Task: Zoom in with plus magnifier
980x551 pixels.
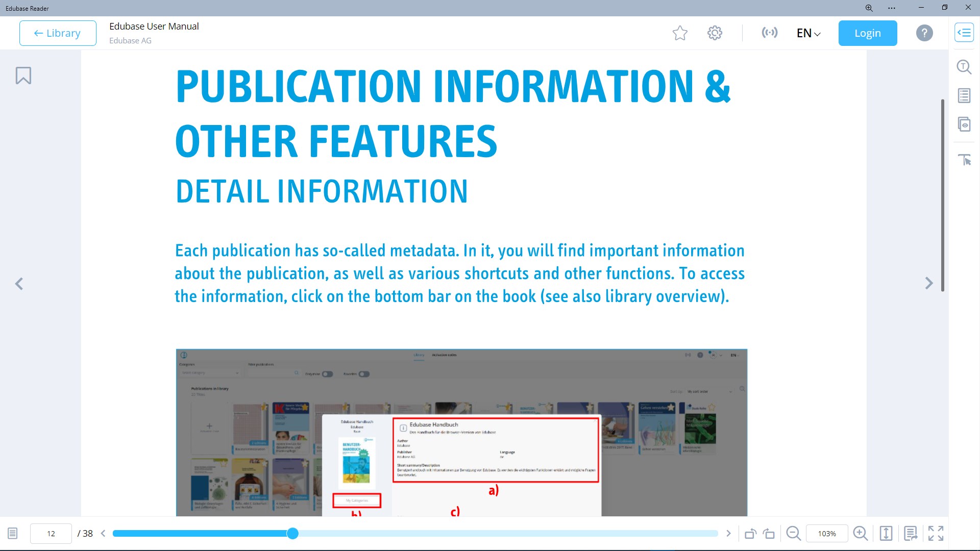Action: 860,534
